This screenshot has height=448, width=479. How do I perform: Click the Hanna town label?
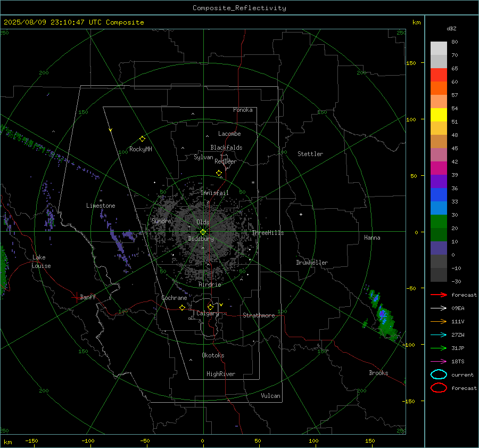(x=372, y=238)
